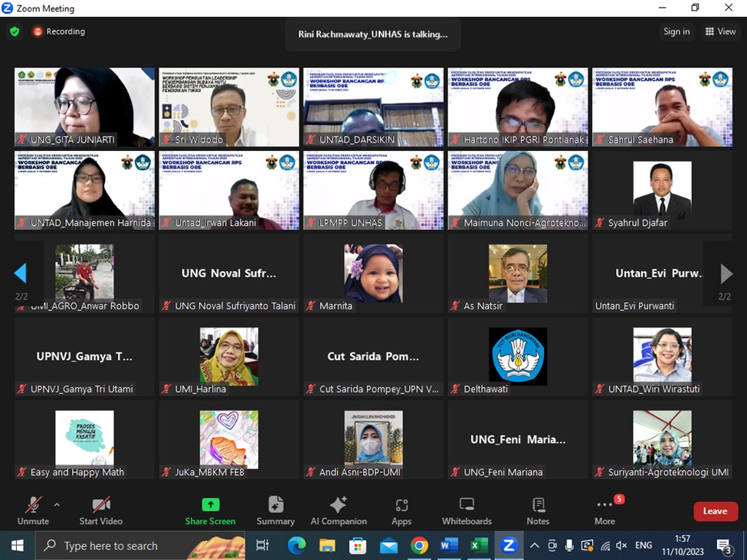Click the green Share Screen icon
This screenshot has height=560, width=747.
tap(210, 505)
